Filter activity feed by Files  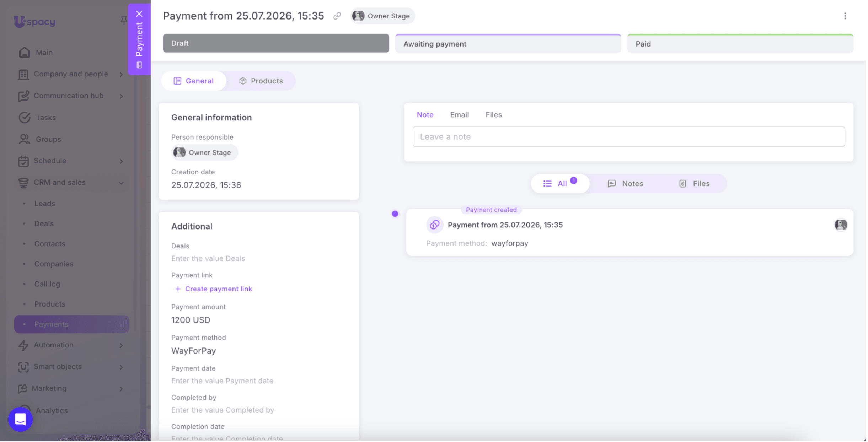tap(694, 184)
